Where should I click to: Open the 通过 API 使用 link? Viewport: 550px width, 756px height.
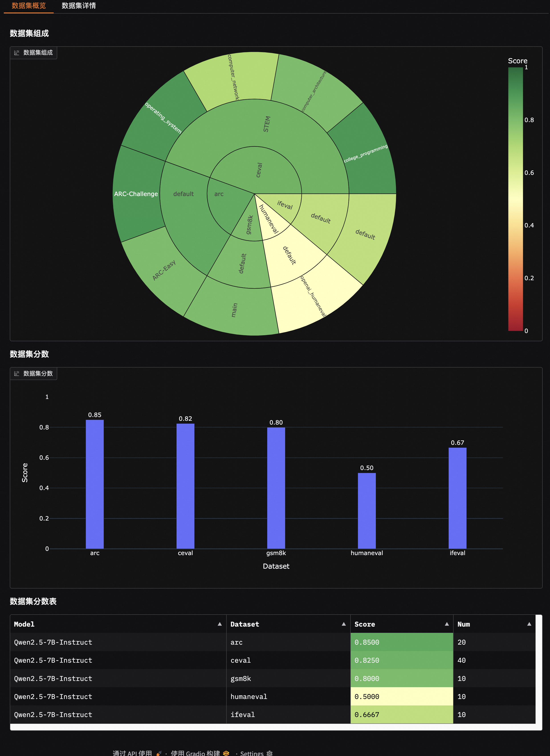pos(132,753)
